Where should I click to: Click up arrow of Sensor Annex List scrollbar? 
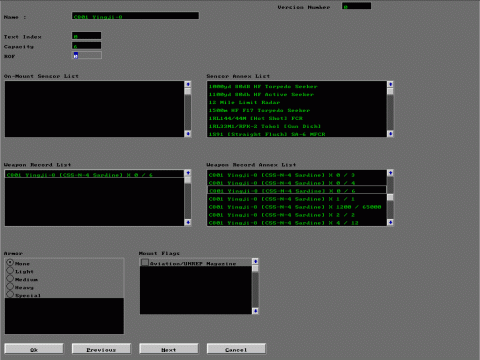390,84
